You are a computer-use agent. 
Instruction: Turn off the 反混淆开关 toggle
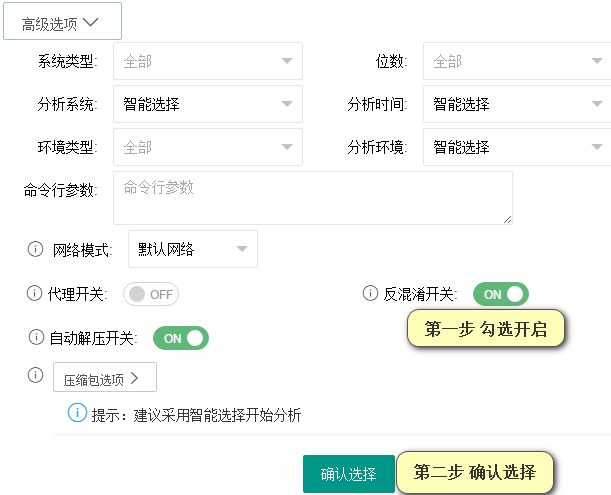501,294
